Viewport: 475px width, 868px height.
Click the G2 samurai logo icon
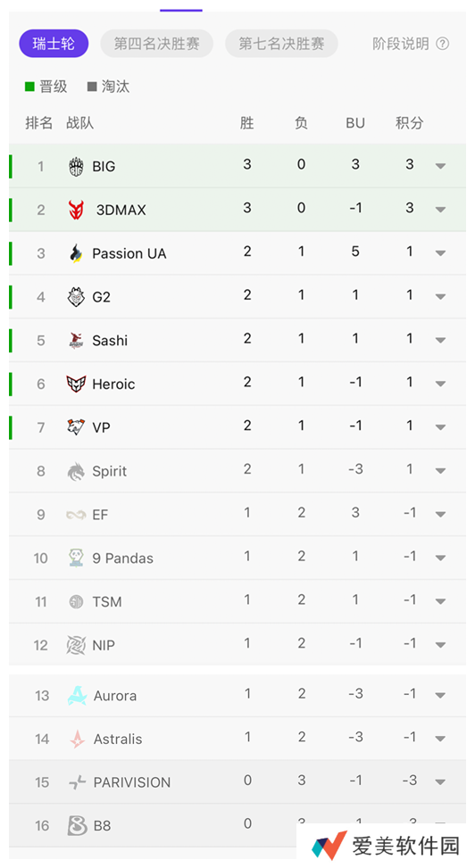pos(76,297)
